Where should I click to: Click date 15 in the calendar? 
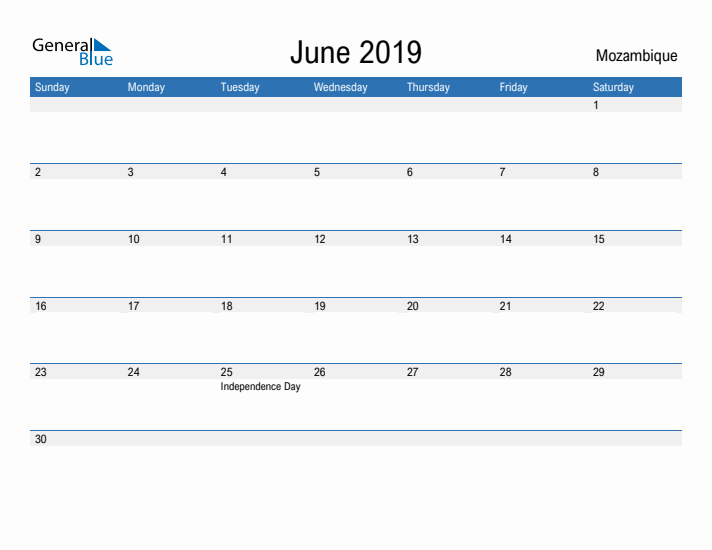(x=599, y=239)
